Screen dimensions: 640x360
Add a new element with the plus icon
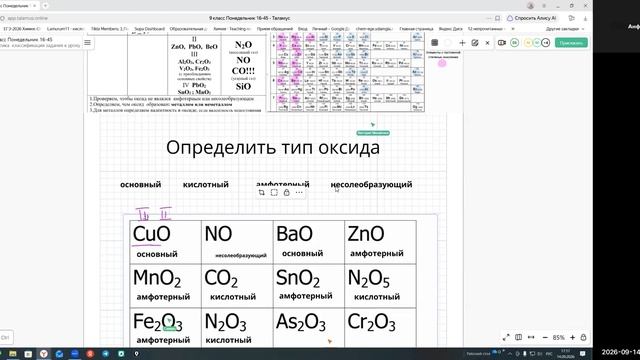(x=462, y=42)
